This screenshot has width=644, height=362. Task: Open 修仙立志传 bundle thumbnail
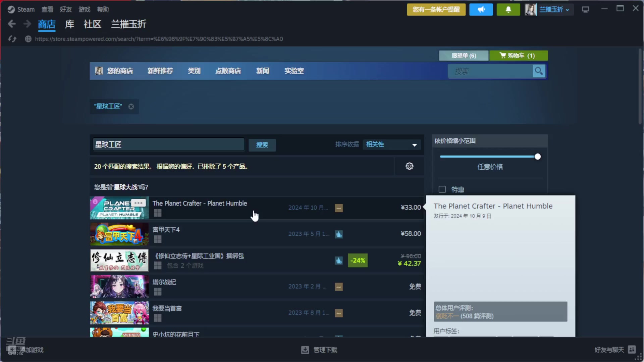(x=119, y=260)
